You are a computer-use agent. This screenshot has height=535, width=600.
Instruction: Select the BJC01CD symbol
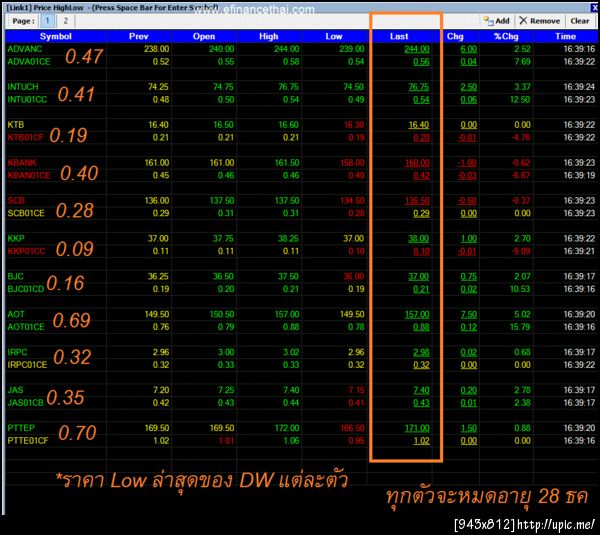[26, 289]
